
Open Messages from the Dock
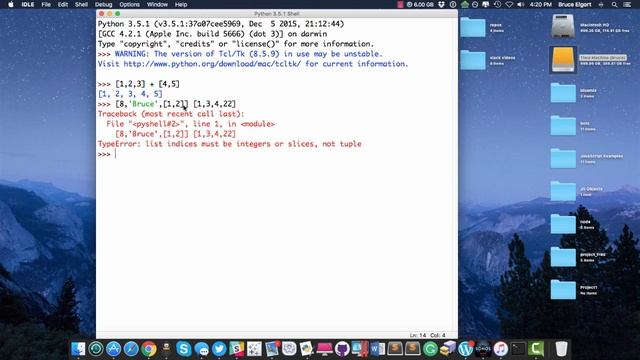coord(201,349)
